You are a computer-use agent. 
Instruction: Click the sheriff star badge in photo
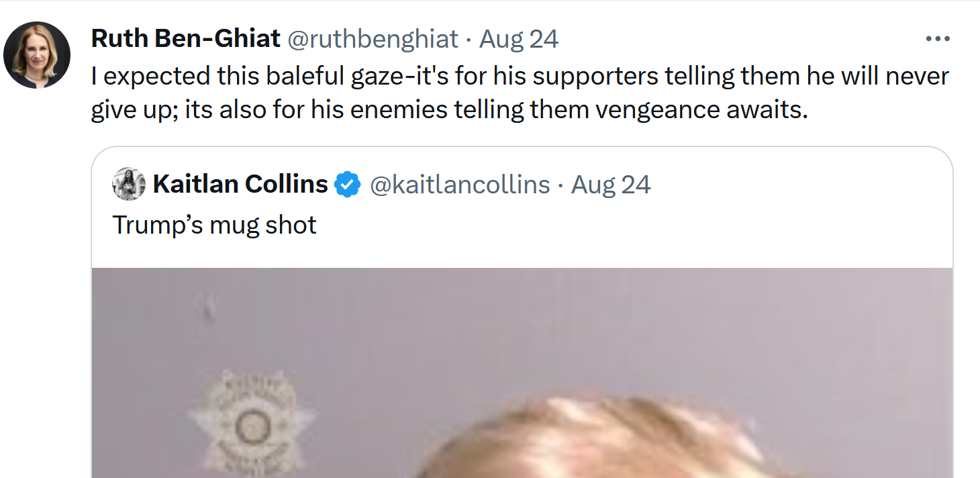tap(251, 422)
